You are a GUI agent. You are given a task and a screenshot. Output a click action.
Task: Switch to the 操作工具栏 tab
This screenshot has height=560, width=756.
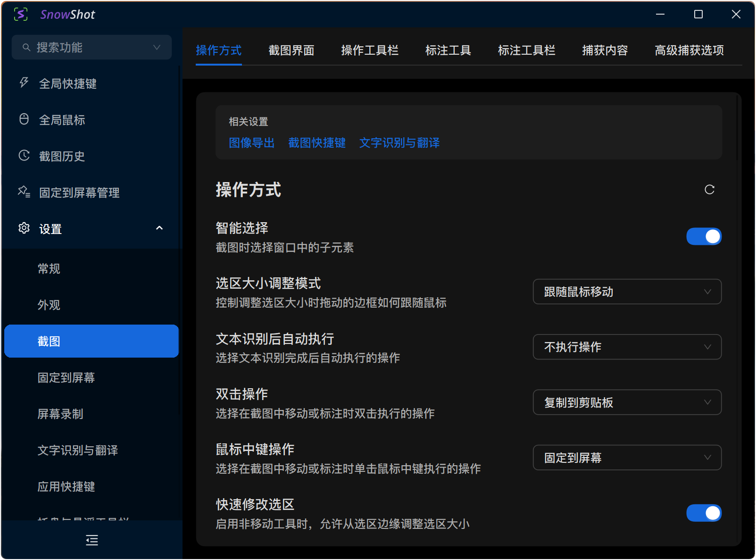pos(370,50)
